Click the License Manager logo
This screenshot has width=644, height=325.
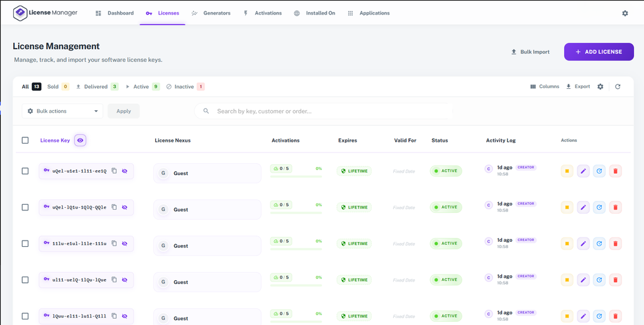pyautogui.click(x=45, y=13)
